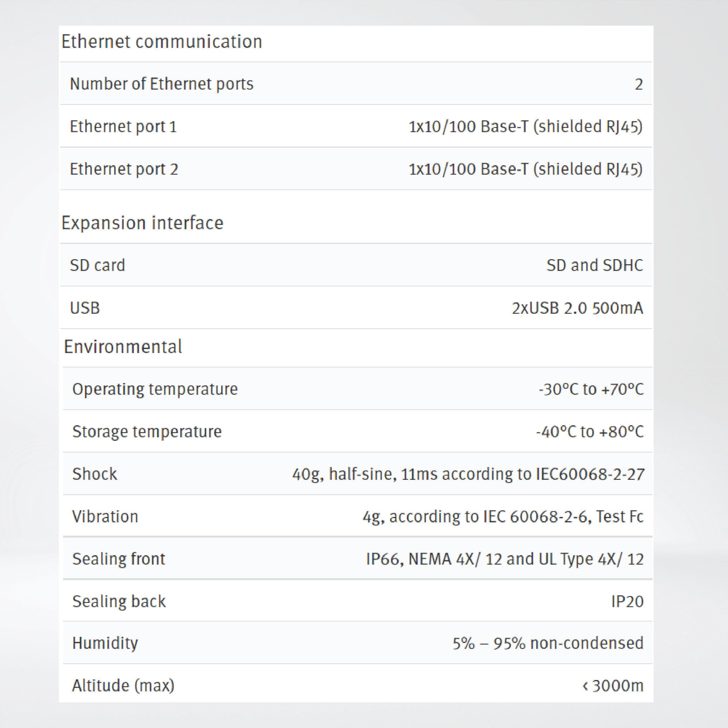Select the Operating temperature label

(x=155, y=389)
